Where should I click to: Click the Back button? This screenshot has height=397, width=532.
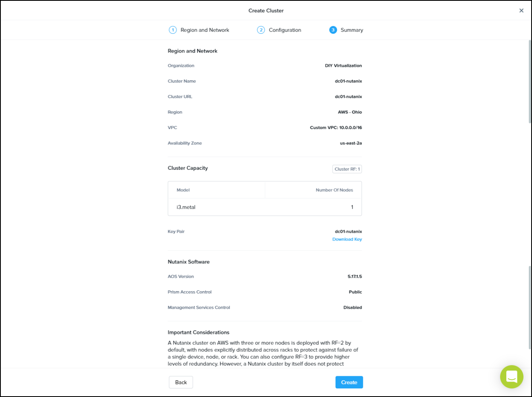181,382
